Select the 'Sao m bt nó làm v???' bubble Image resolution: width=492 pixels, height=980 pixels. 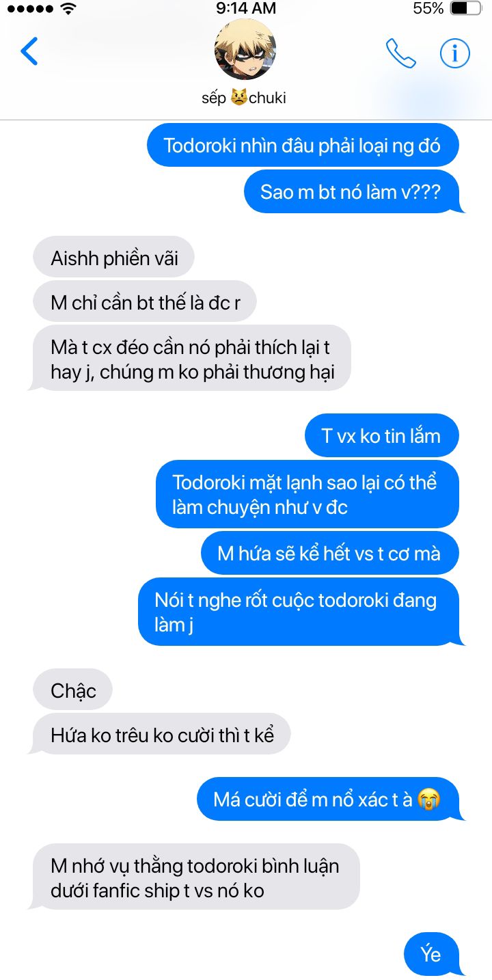coord(351,191)
